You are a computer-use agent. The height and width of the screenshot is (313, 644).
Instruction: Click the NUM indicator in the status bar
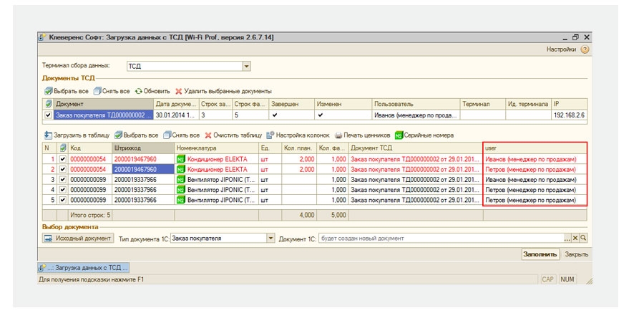point(567,279)
